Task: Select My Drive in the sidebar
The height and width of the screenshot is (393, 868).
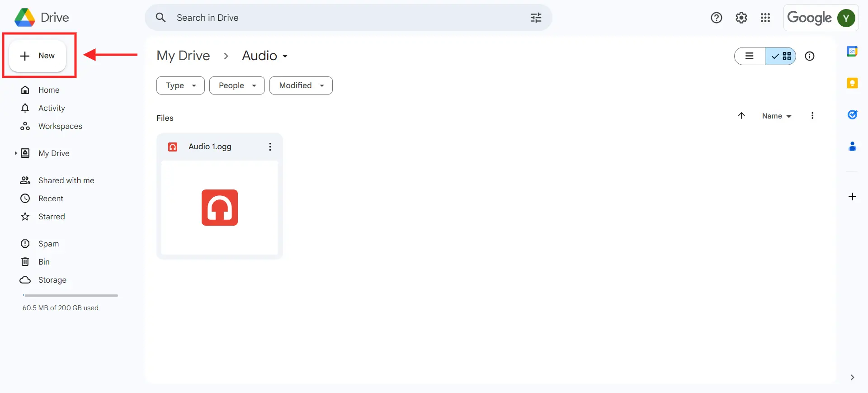Action: tap(54, 153)
